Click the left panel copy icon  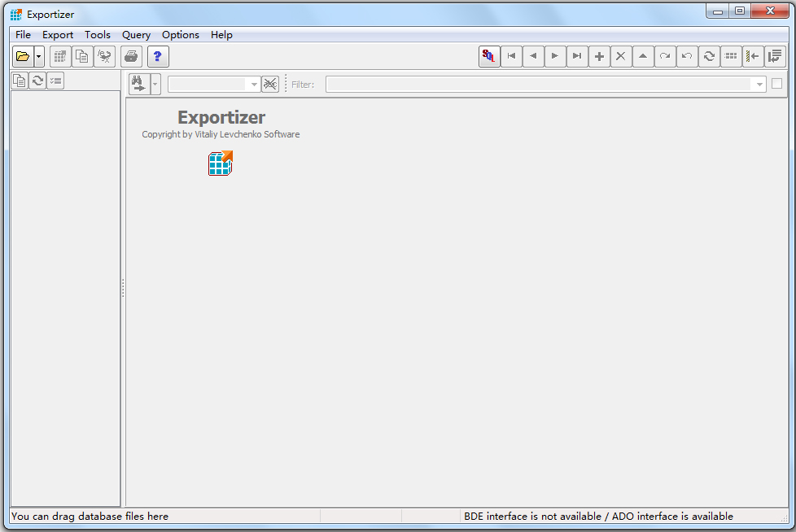[20, 81]
